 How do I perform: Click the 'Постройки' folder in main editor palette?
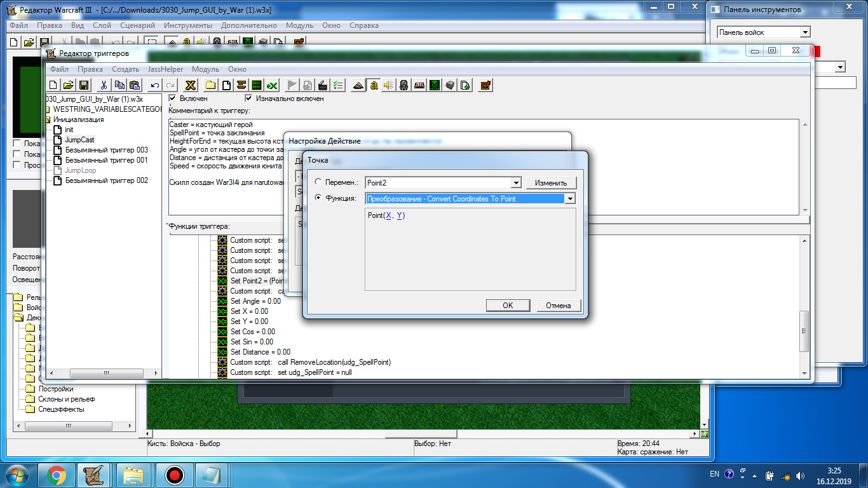[x=56, y=389]
